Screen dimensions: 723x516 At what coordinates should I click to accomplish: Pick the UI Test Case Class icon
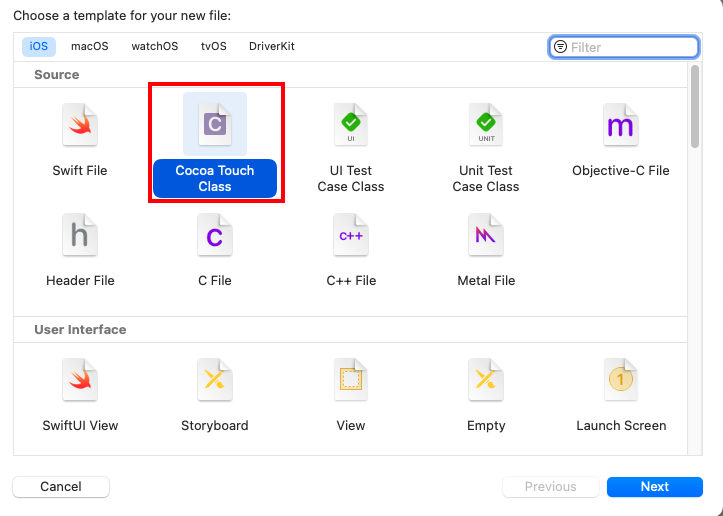tap(350, 125)
